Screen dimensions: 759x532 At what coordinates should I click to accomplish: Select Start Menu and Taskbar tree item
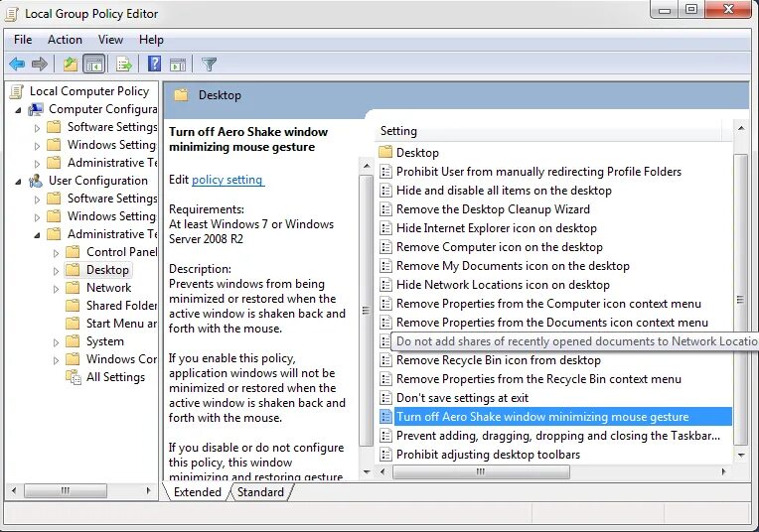click(121, 324)
